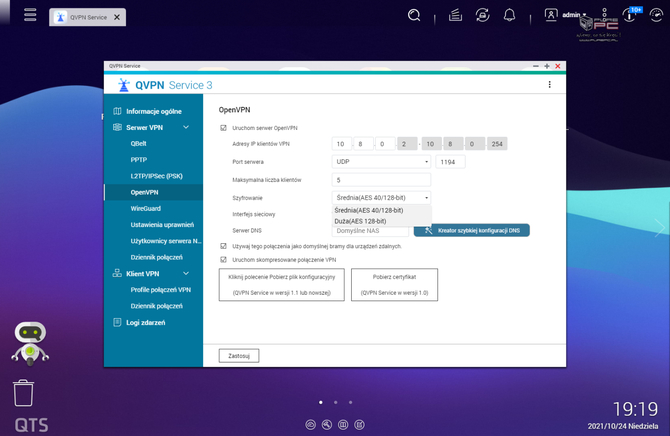
Task: Open Dziennik połączeń under Serwer VPN
Action: point(156,257)
